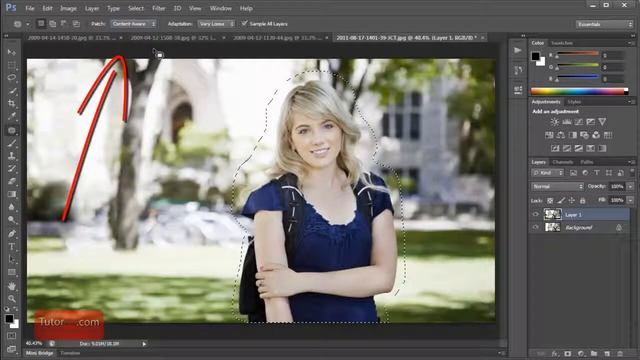The image size is (640, 360).
Task: Toggle Sample All Layers checkbox
Action: tap(244, 23)
